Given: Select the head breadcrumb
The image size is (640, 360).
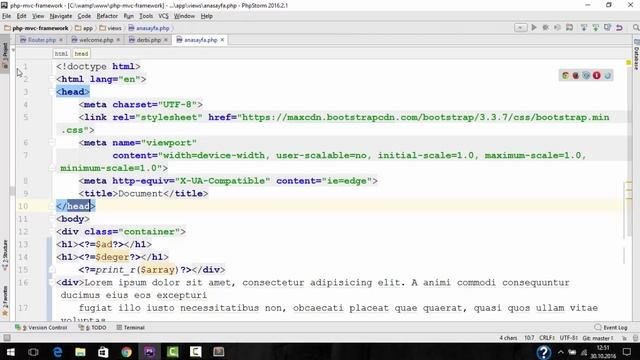Looking at the screenshot, I should 81,53.
